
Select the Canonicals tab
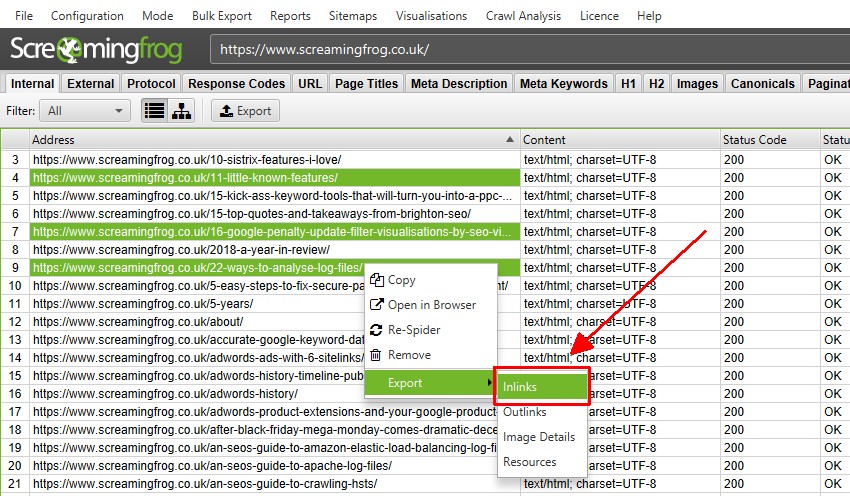pos(763,83)
